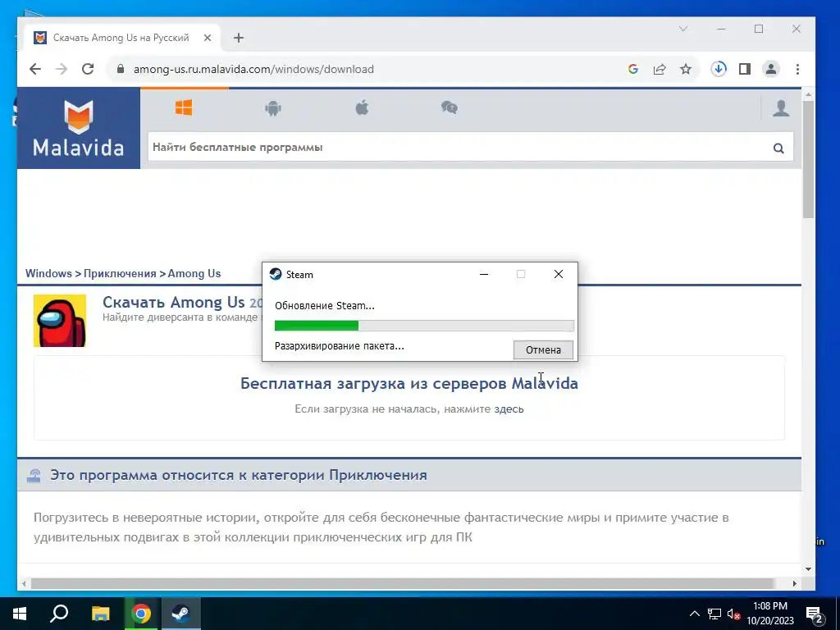Click the muted volume tray icon

click(x=733, y=614)
